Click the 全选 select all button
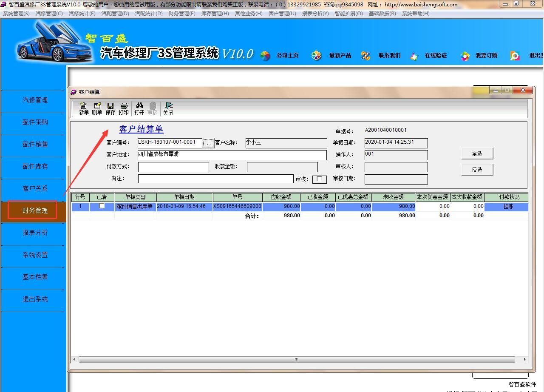 click(477, 153)
